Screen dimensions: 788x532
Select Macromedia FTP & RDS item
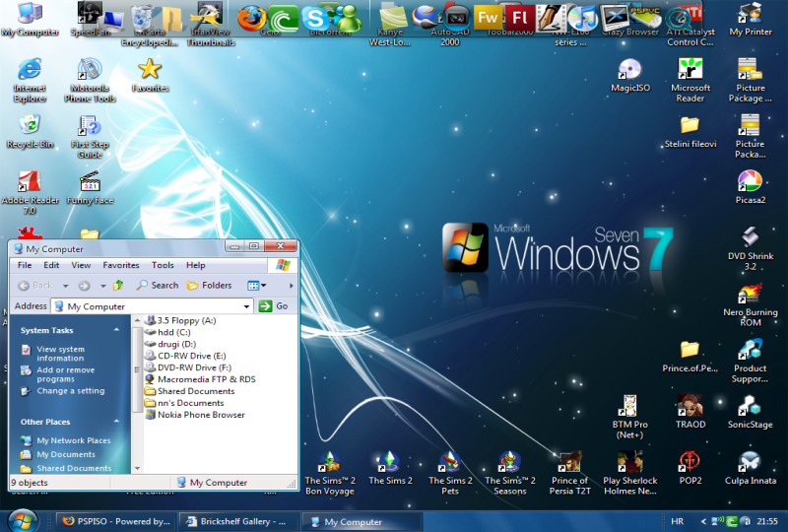pyautogui.click(x=200, y=379)
